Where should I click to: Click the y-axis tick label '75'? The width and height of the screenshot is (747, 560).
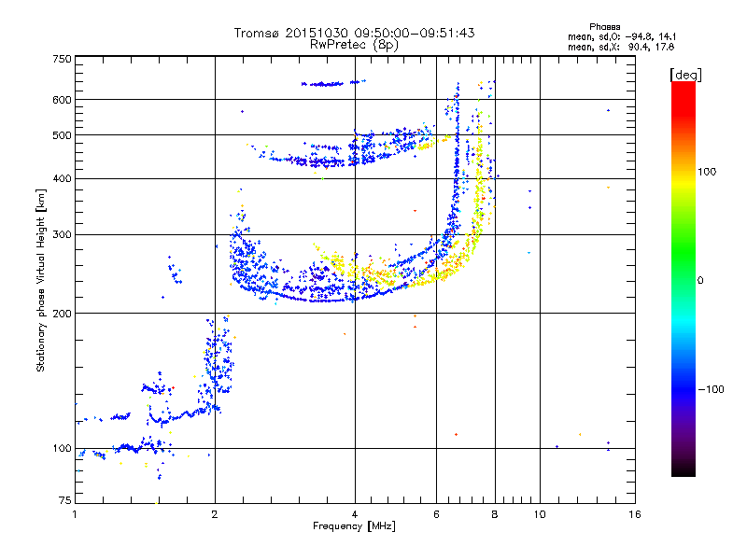(65, 500)
